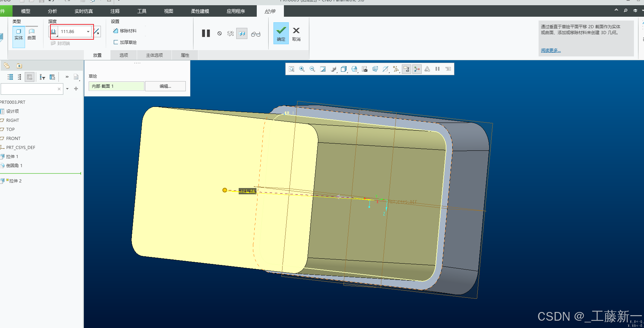Select 倒圆角 1 in model tree

point(11,165)
